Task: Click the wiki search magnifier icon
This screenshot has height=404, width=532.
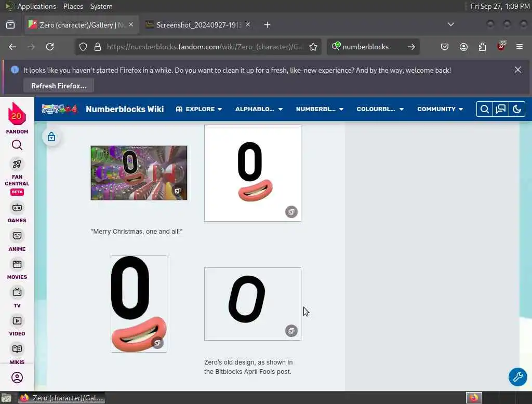Action: pos(485,109)
